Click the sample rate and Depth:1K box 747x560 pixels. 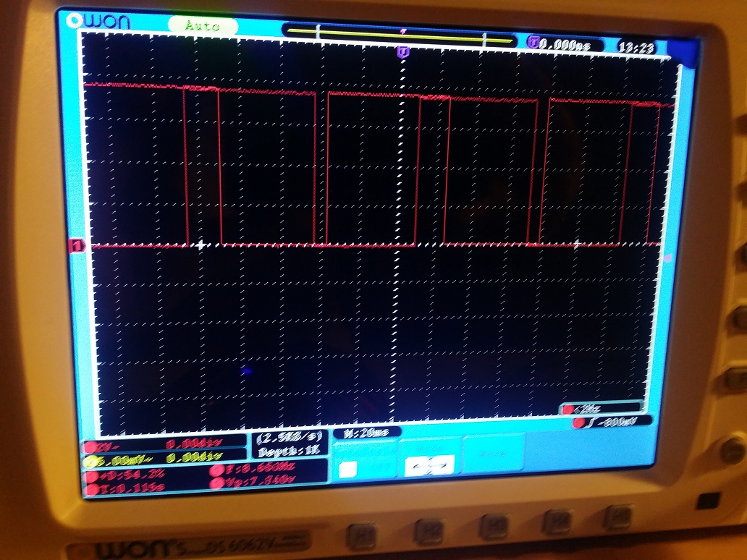click(x=289, y=445)
